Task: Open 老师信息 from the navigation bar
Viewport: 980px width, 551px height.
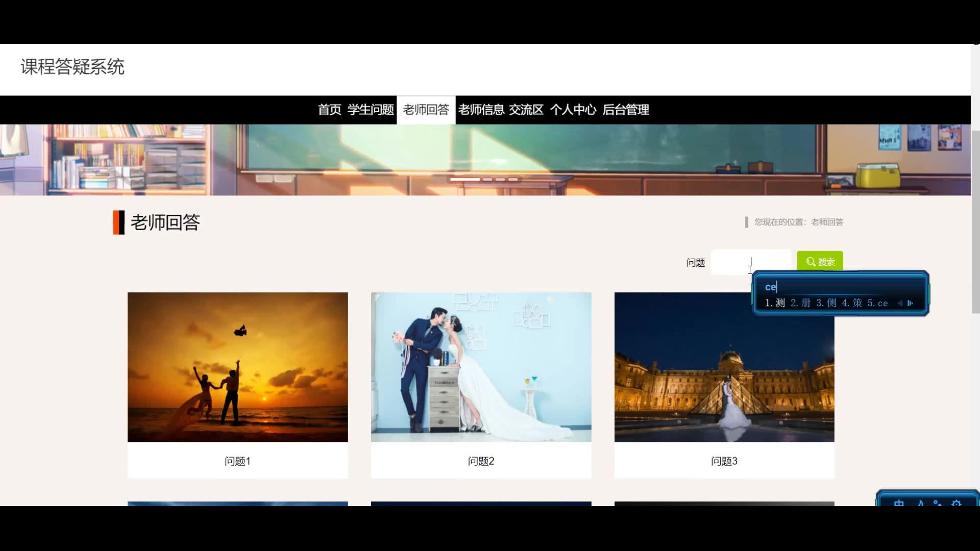Action: tap(481, 110)
